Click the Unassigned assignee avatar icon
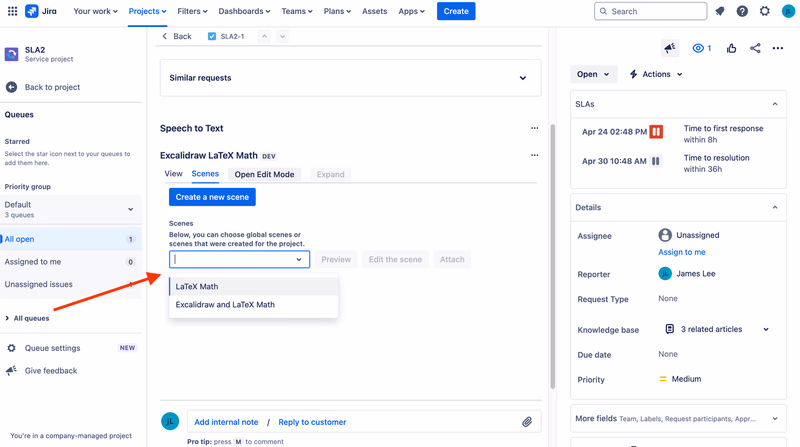 click(665, 235)
